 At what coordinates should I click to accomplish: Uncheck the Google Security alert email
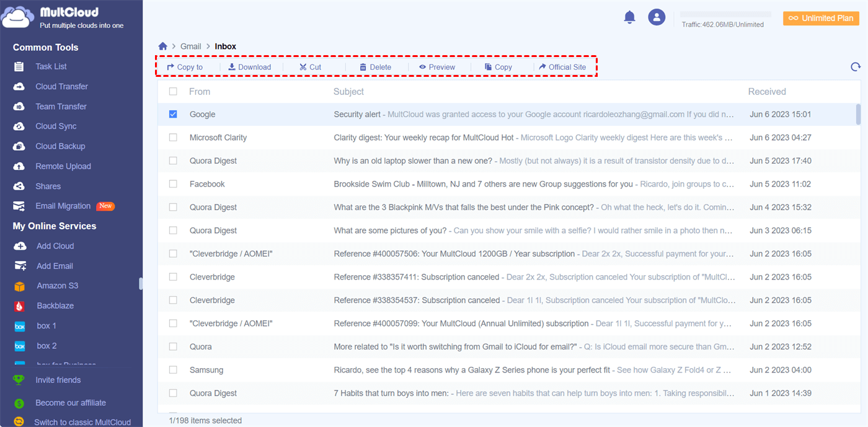click(x=173, y=114)
